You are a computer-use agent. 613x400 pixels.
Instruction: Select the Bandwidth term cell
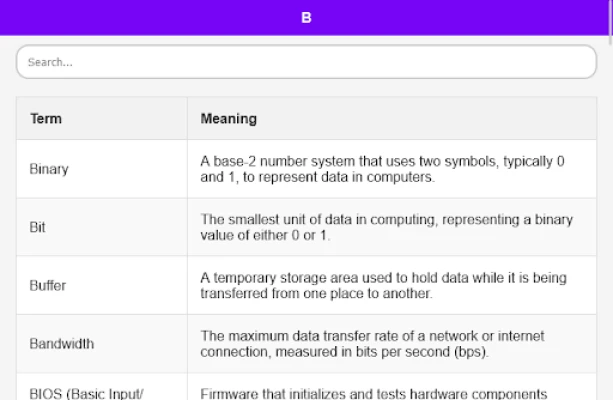[102, 344]
